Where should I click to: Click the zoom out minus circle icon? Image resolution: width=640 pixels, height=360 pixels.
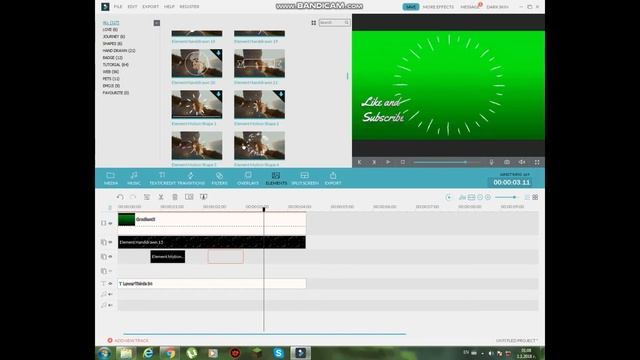[480, 197]
